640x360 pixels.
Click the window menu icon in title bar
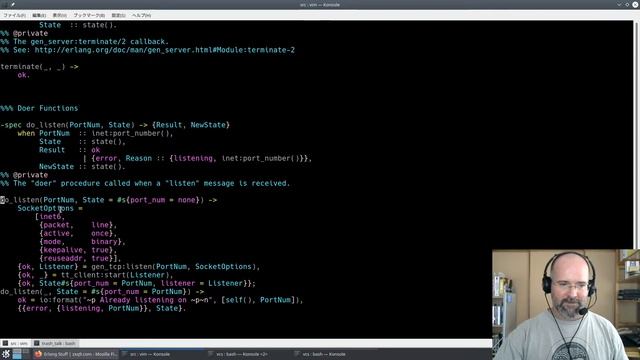coord(5,4)
